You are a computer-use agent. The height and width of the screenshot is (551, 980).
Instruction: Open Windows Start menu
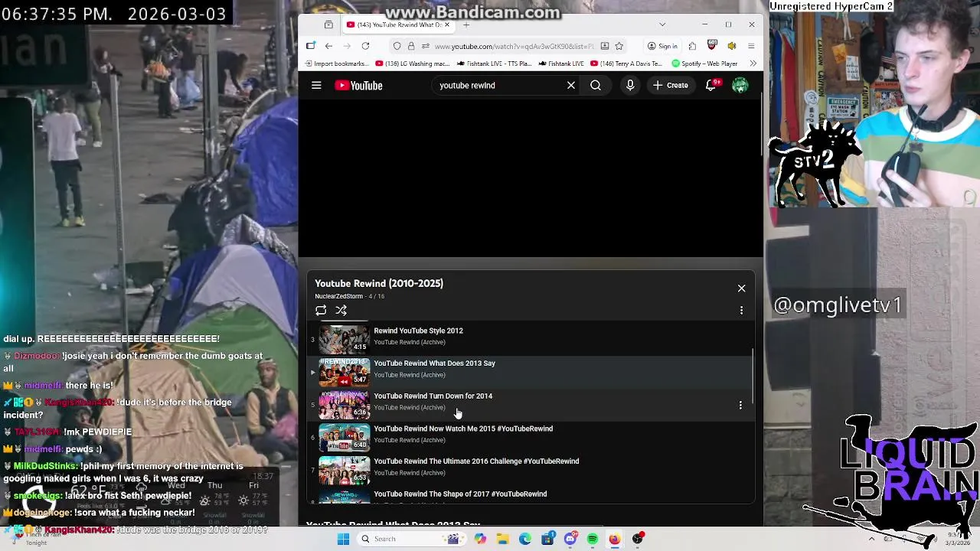tap(343, 539)
